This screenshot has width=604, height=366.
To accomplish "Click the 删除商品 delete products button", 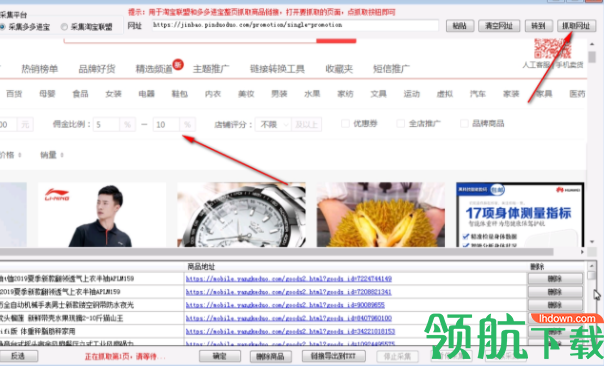I will (270, 356).
